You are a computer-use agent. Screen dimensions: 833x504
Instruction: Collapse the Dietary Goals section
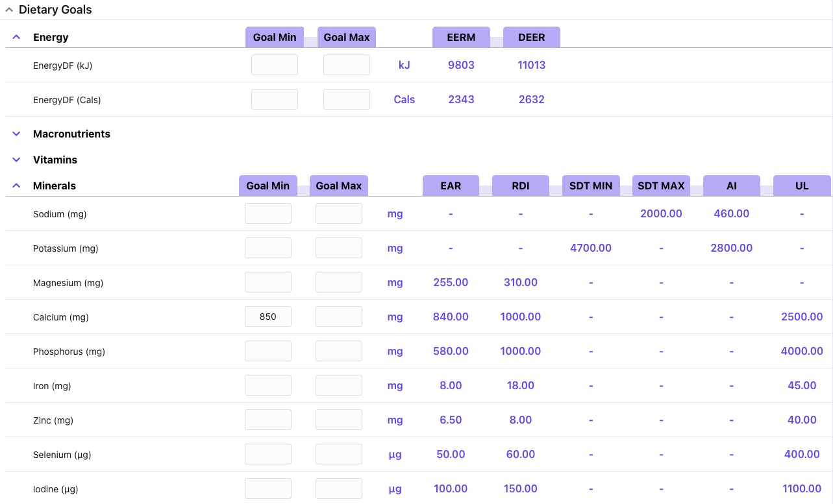coord(9,10)
